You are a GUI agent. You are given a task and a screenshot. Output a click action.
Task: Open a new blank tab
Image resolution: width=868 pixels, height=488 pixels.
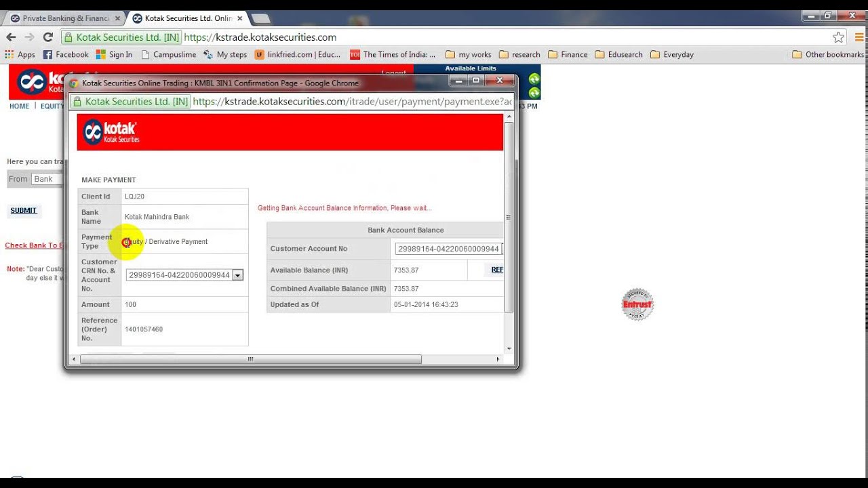pos(260,18)
